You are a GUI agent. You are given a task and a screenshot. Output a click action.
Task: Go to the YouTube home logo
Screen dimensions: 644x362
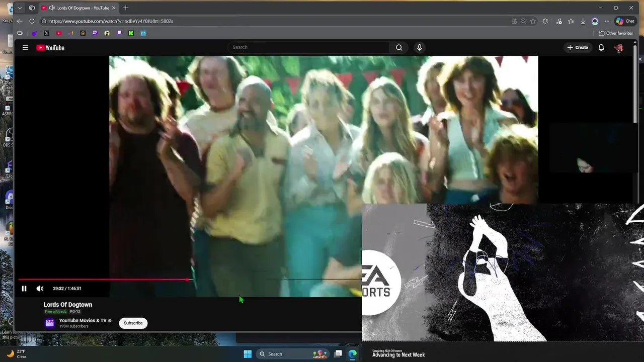click(x=50, y=48)
